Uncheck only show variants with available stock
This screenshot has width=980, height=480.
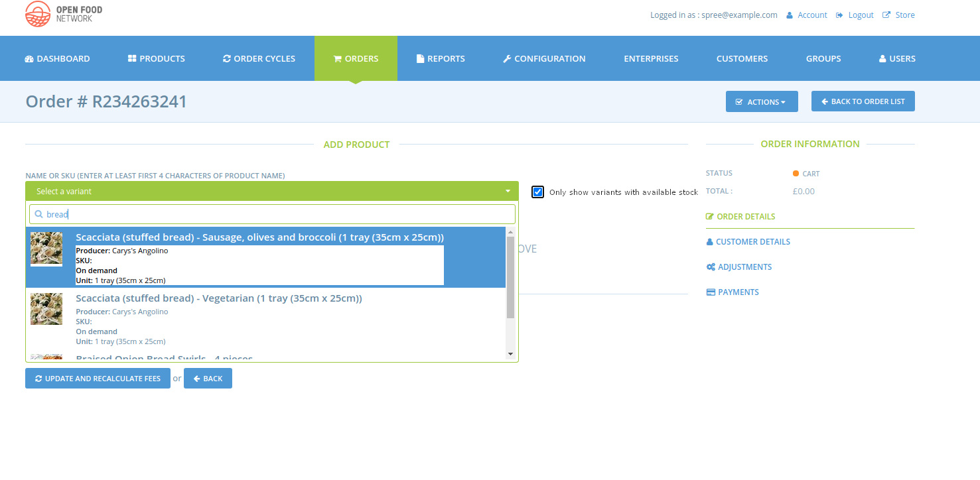537,192
